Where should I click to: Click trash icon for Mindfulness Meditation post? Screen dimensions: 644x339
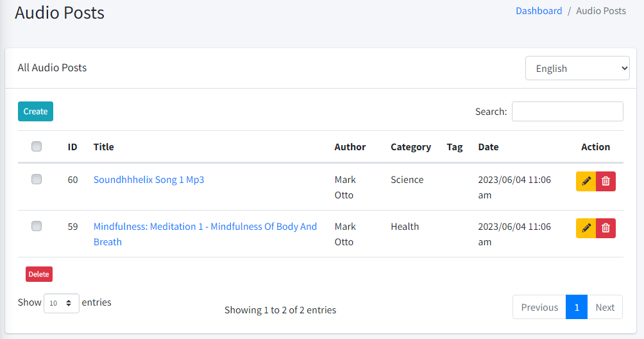606,228
